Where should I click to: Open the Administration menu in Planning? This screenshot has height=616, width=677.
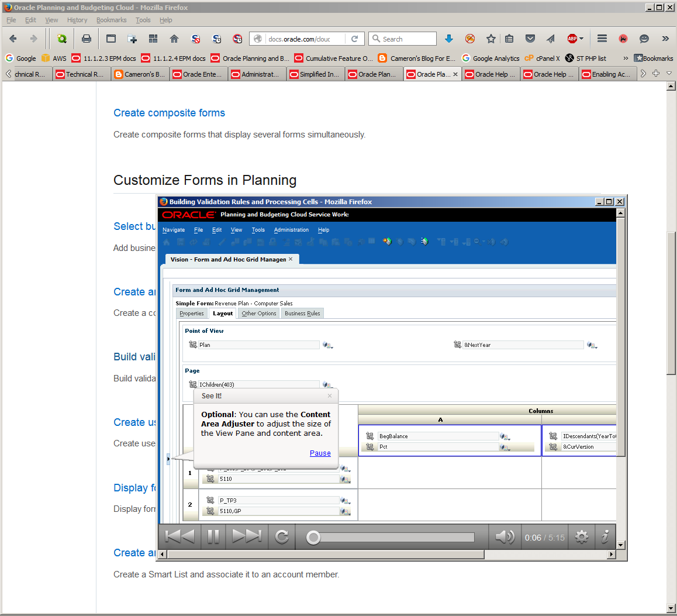click(292, 230)
